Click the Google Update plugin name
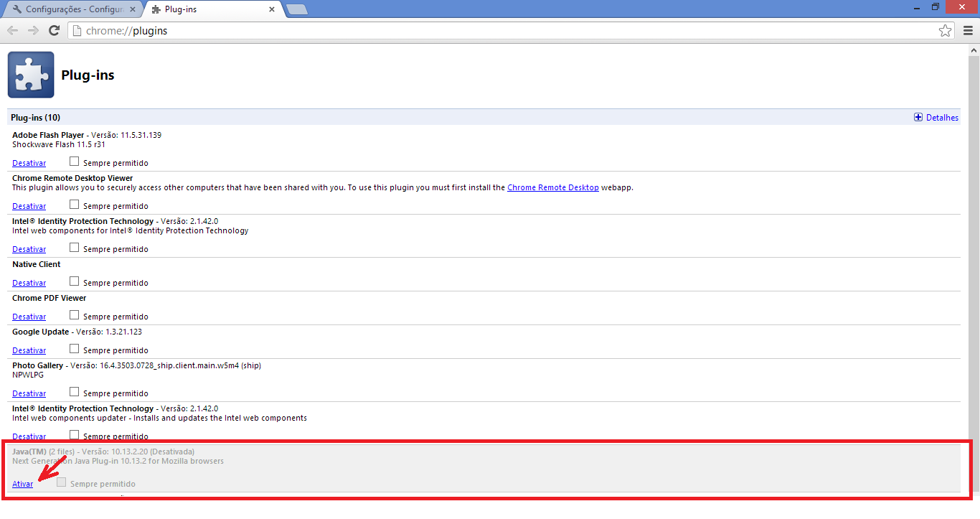This screenshot has width=980, height=519. click(x=41, y=332)
